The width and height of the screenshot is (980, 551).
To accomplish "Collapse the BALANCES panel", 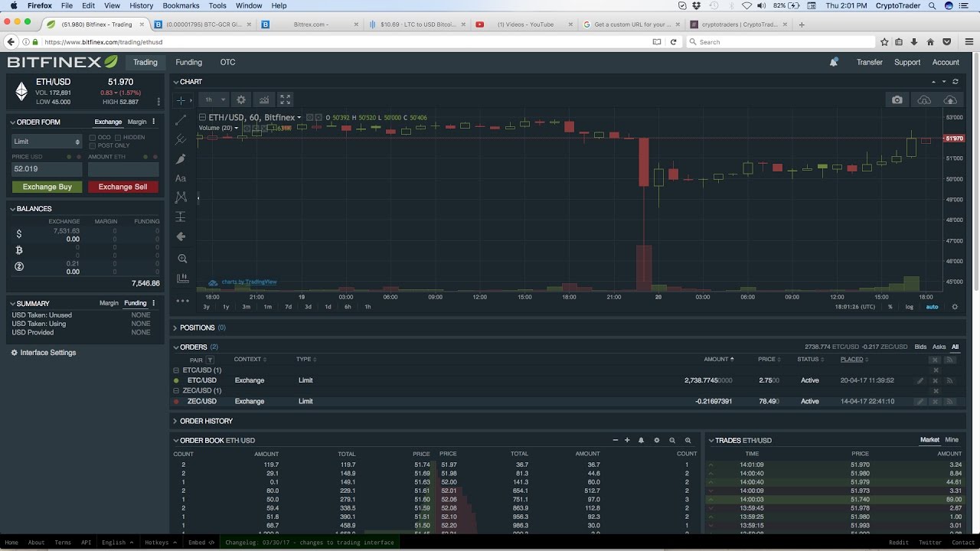I will (x=12, y=209).
